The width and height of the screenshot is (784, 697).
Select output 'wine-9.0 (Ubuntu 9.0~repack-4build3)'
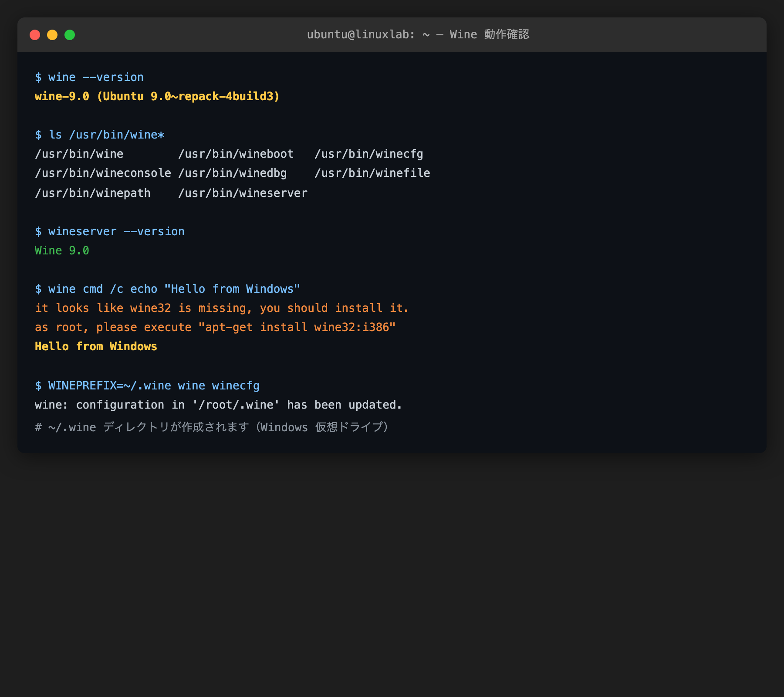(x=157, y=96)
